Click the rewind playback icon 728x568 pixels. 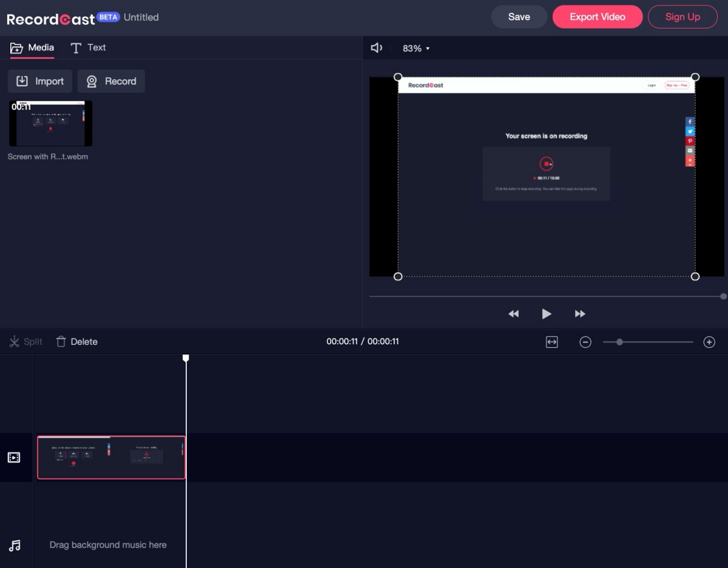(x=513, y=313)
